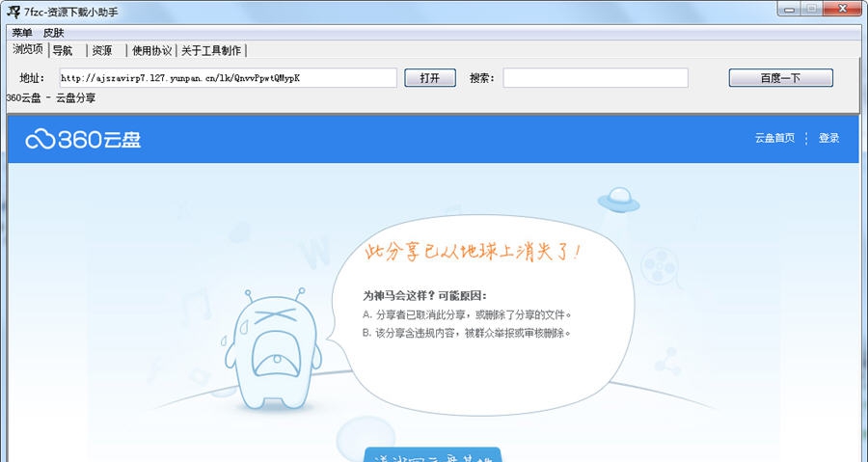This screenshot has height=462, width=868.
Task: Open the 皮肤 menu
Action: [54, 33]
